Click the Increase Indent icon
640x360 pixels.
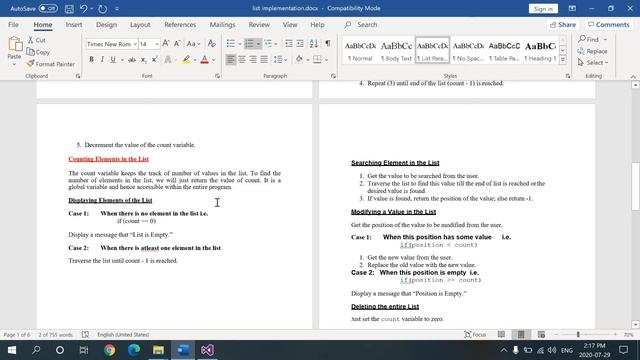click(300, 43)
